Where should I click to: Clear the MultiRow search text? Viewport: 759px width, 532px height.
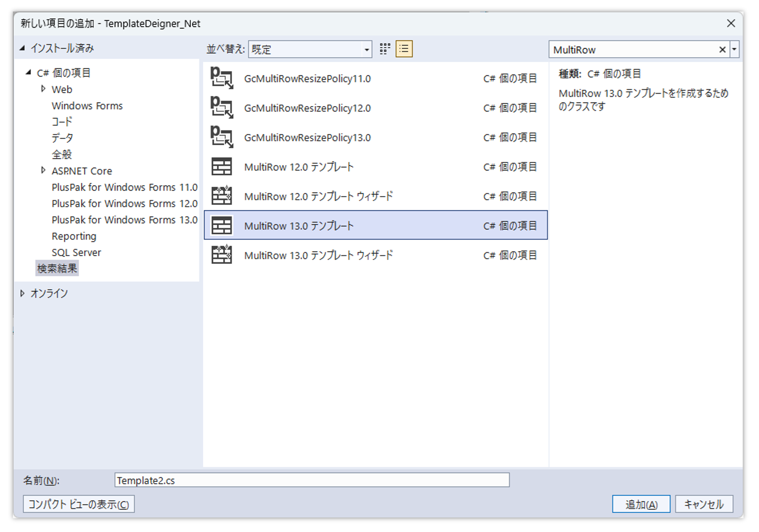point(722,50)
